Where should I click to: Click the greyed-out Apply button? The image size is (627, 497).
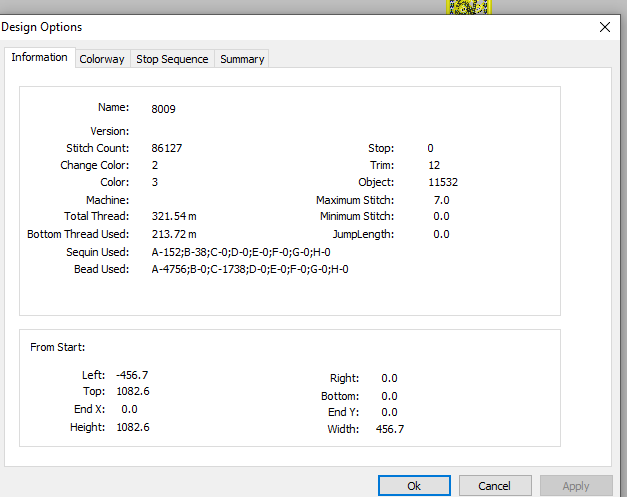(x=576, y=486)
